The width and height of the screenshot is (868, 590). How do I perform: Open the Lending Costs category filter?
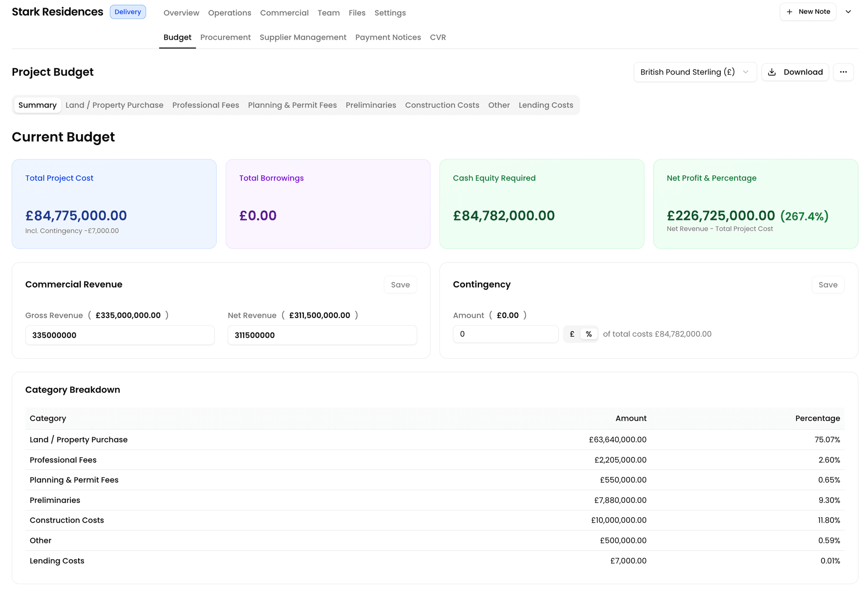point(546,105)
